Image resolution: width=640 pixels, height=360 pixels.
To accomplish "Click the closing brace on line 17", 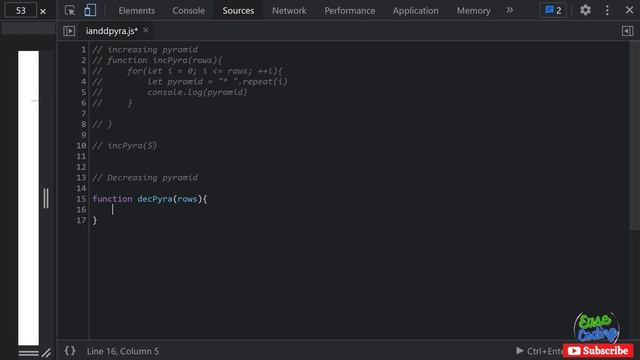I will [x=95, y=220].
